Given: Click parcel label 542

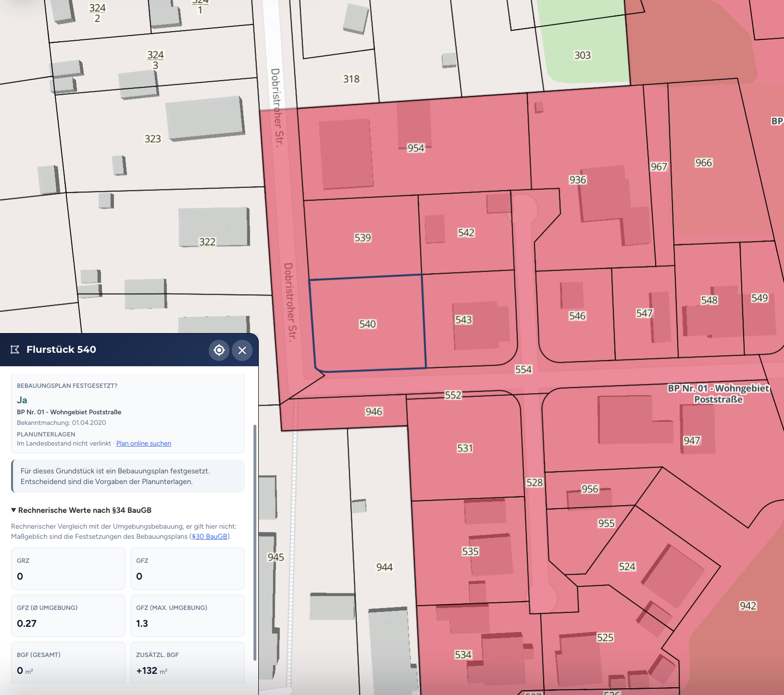Looking at the screenshot, I should (x=466, y=233).
